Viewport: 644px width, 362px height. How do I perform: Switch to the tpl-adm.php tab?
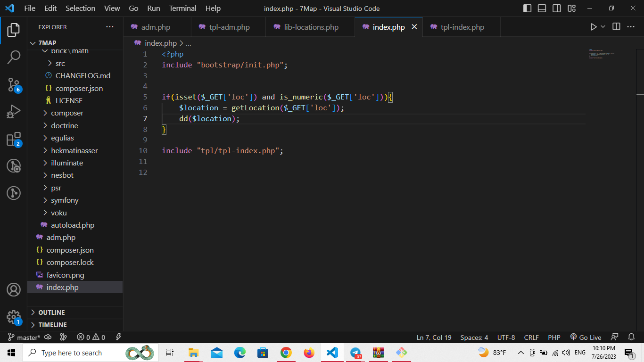[229, 27]
